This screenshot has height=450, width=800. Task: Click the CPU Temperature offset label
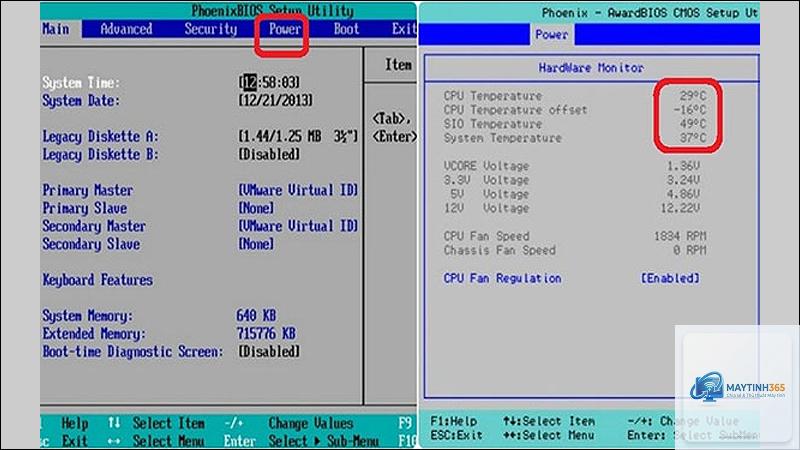point(515,110)
